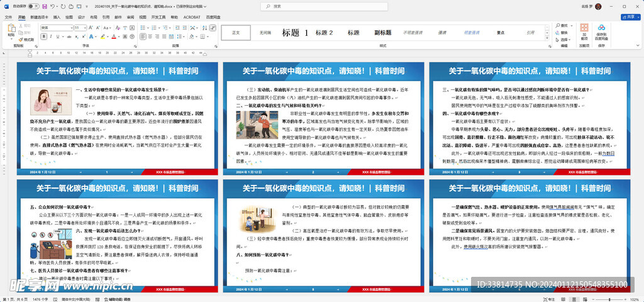Toggle Focus mode (专注) in status bar

tap(550, 299)
